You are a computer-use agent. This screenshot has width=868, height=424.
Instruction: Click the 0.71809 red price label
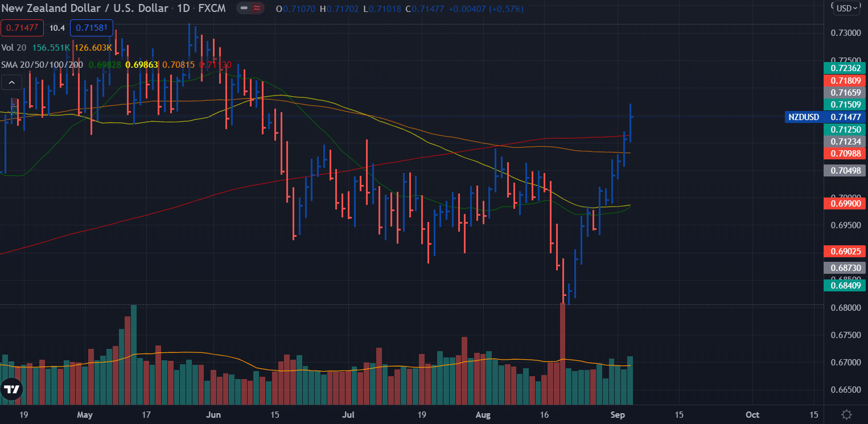pyautogui.click(x=845, y=80)
